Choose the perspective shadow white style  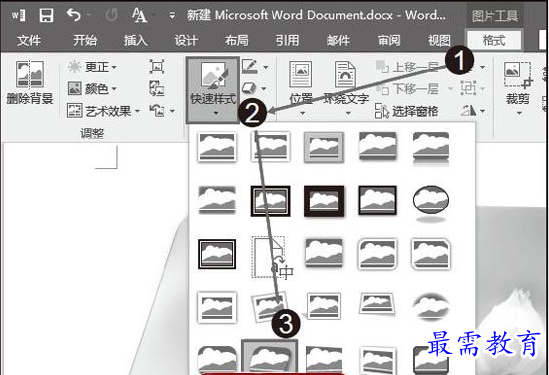(323, 306)
